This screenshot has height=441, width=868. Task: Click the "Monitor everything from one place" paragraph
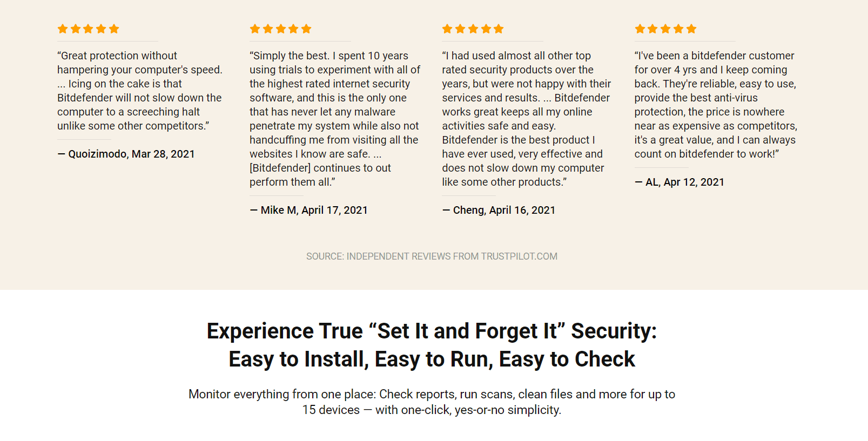point(432,402)
